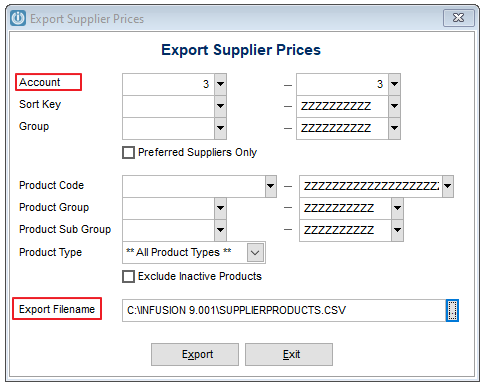Open the ending Product Code dropdown arrow
Image resolution: width=486 pixels, height=387 pixels.
(x=448, y=186)
